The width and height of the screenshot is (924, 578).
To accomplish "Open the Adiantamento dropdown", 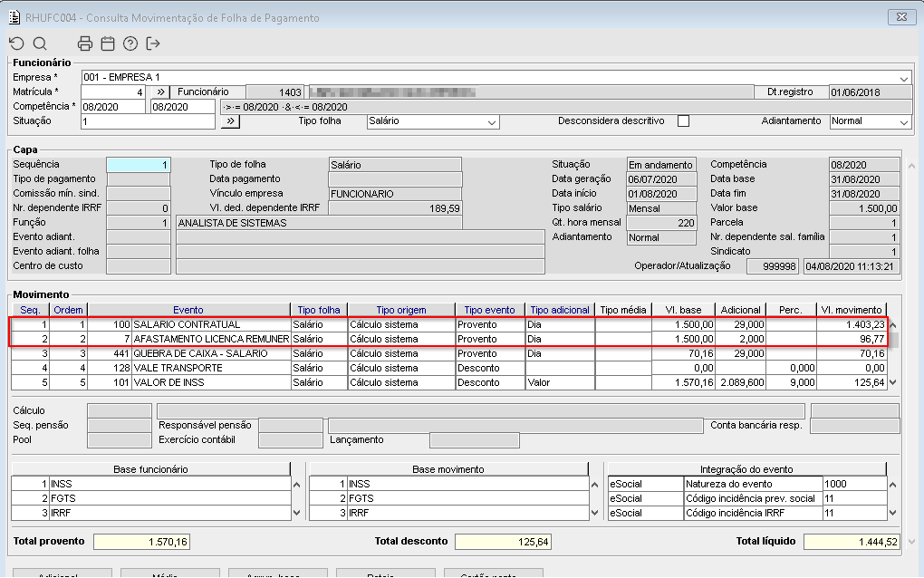I will 904,122.
